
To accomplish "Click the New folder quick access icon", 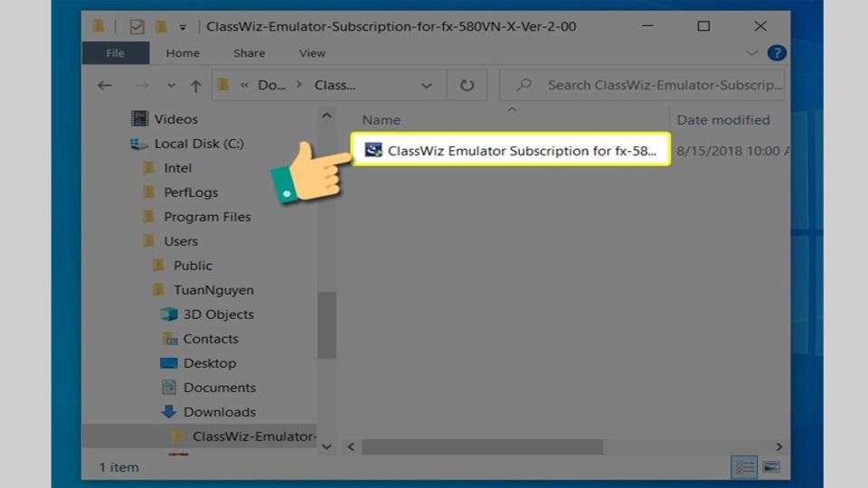I will click(161, 26).
